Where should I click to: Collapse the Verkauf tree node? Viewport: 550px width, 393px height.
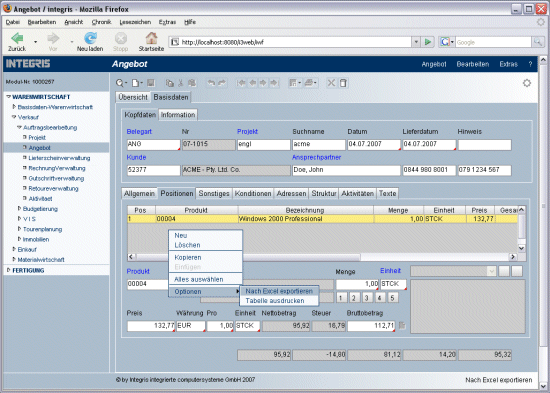pos(14,117)
